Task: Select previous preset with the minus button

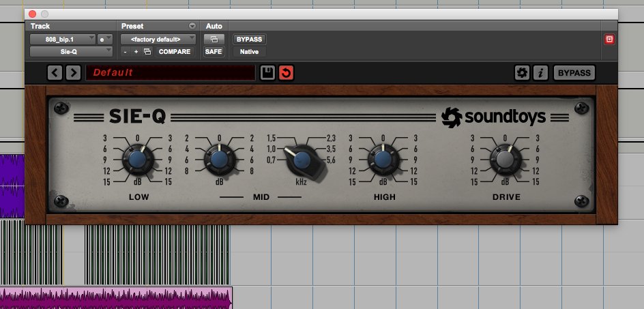Action: (x=126, y=52)
